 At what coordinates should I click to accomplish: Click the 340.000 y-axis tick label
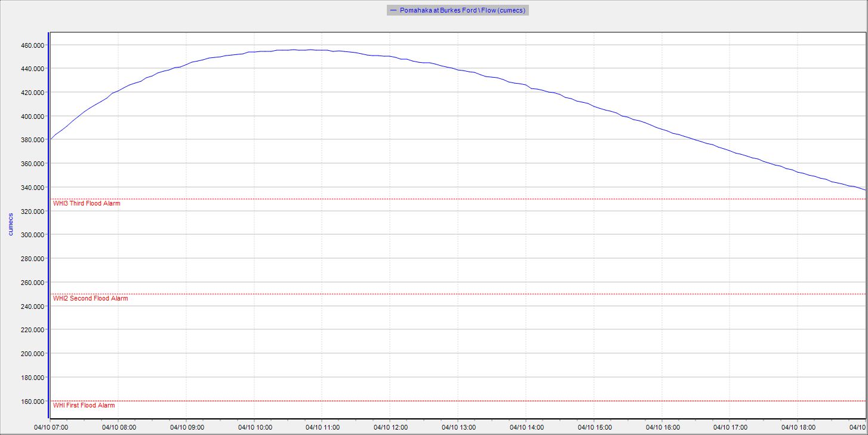click(x=32, y=188)
